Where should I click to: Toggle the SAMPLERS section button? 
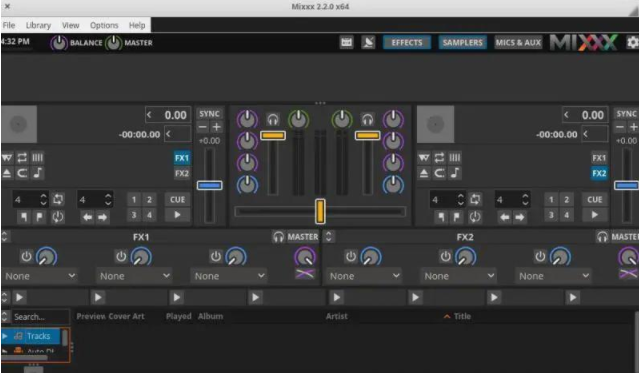463,42
